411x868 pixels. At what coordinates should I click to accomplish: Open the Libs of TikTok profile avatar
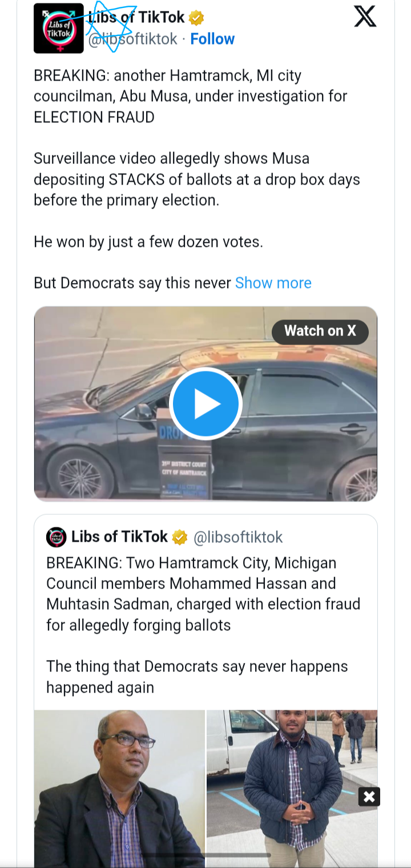(58, 29)
